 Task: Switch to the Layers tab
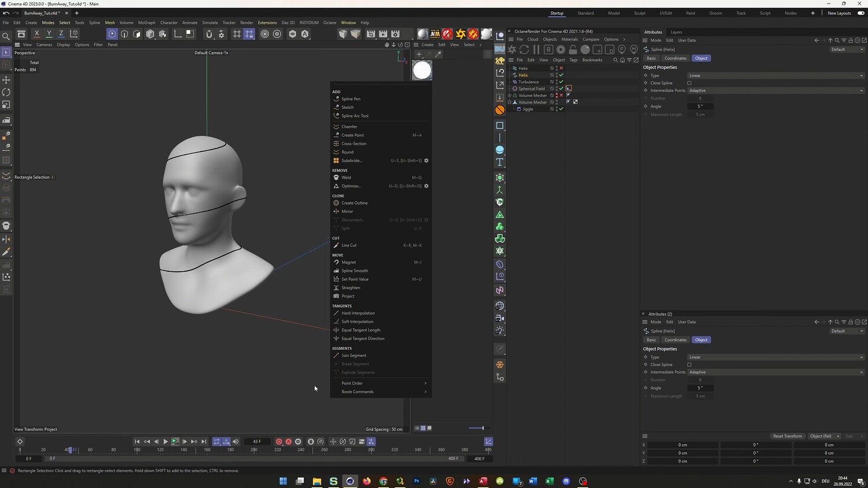click(676, 32)
